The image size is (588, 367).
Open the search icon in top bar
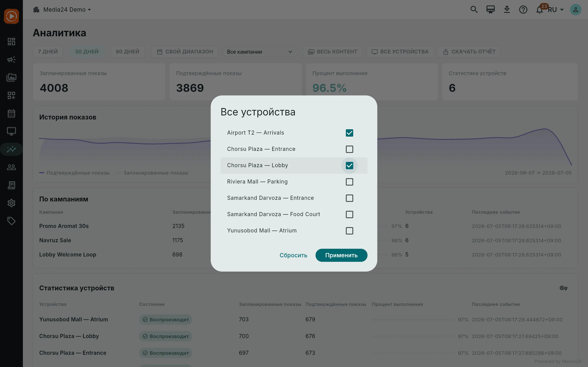(x=474, y=10)
